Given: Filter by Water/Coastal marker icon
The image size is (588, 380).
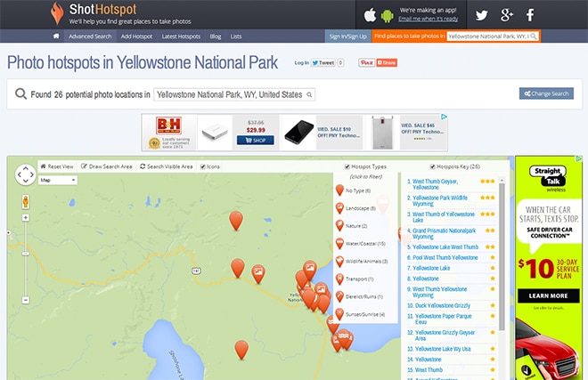Looking at the screenshot, I should tap(339, 244).
